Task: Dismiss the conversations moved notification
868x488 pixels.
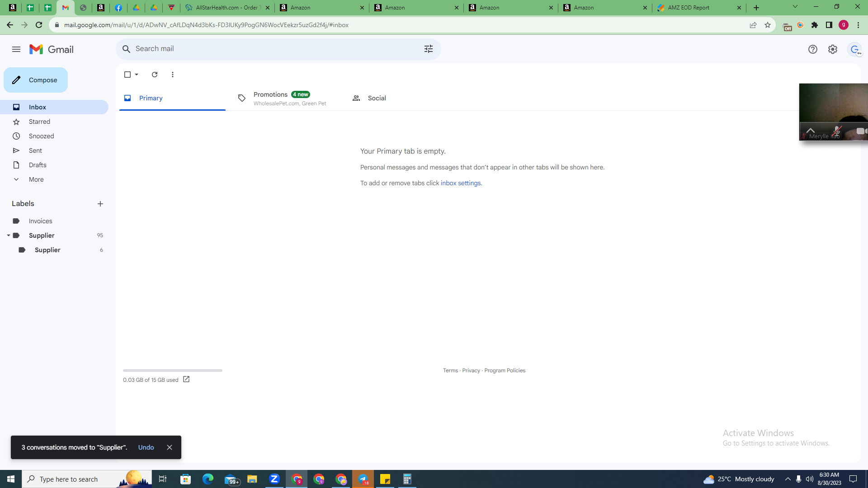Action: 170,447
